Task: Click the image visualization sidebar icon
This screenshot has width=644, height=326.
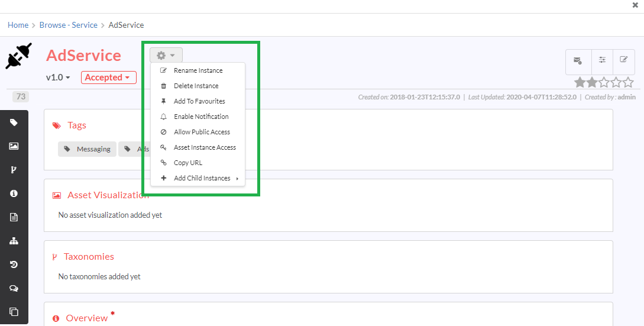Action: 14,146
